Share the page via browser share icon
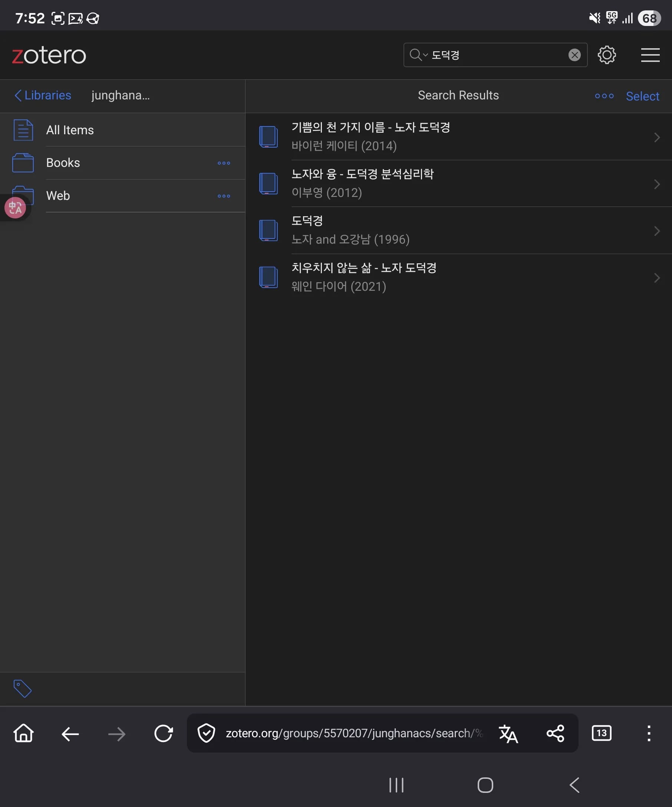The width and height of the screenshot is (672, 807). pyautogui.click(x=555, y=734)
